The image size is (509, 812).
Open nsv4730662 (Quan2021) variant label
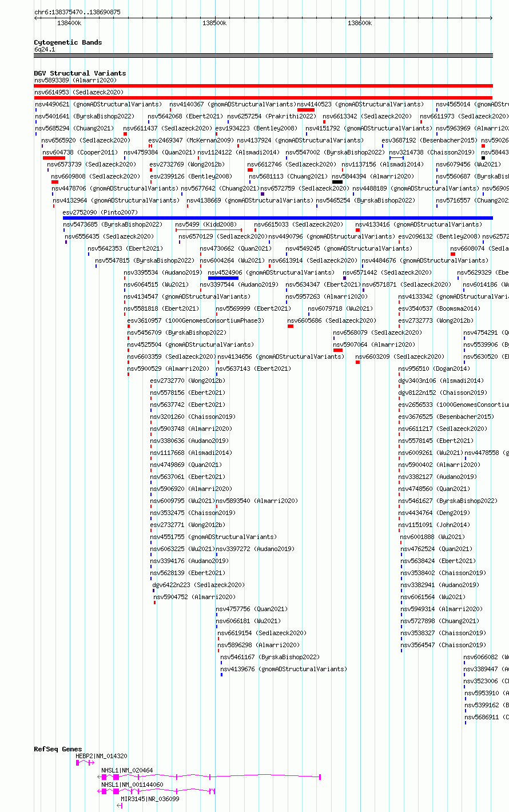coord(236,248)
